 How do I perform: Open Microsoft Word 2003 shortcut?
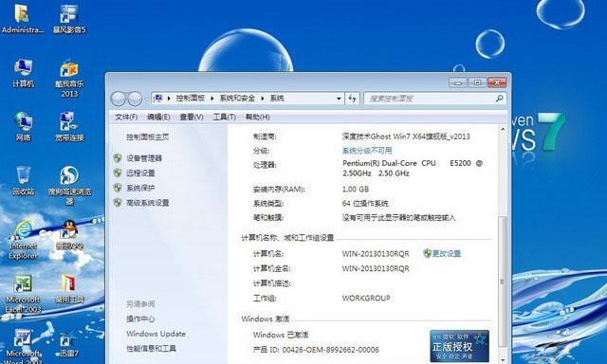coord(23,345)
